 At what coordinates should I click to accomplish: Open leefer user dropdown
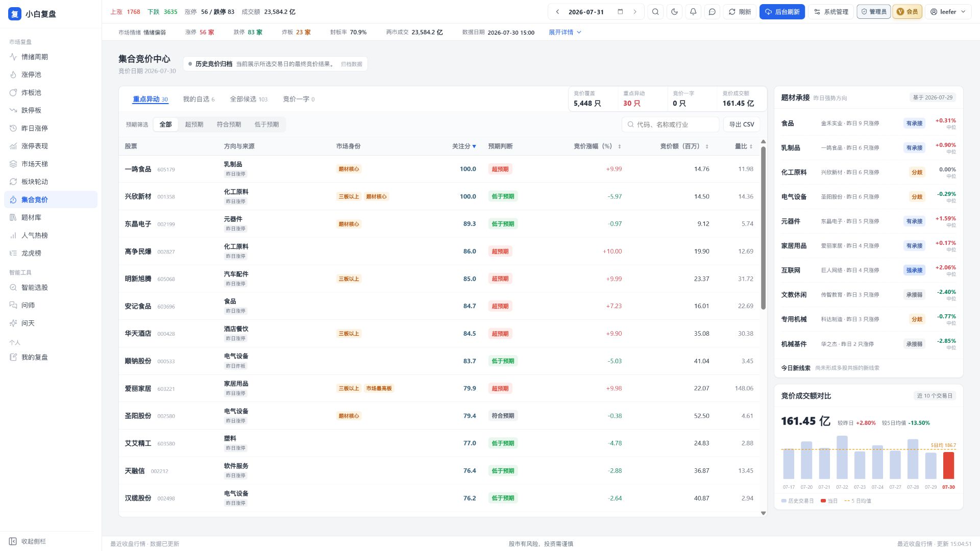pyautogui.click(x=948, y=12)
